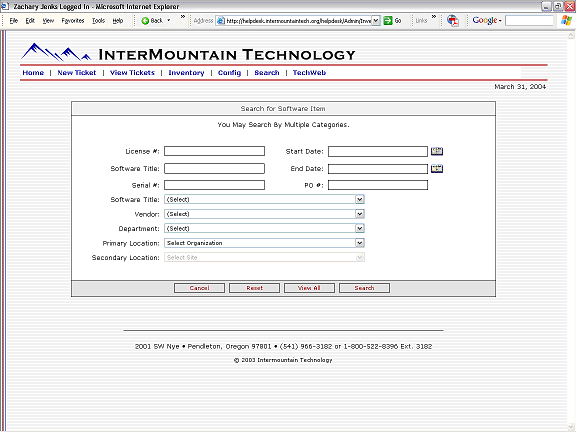This screenshot has height=432, width=576.
Task: Open the Tools menu
Action: click(98, 21)
